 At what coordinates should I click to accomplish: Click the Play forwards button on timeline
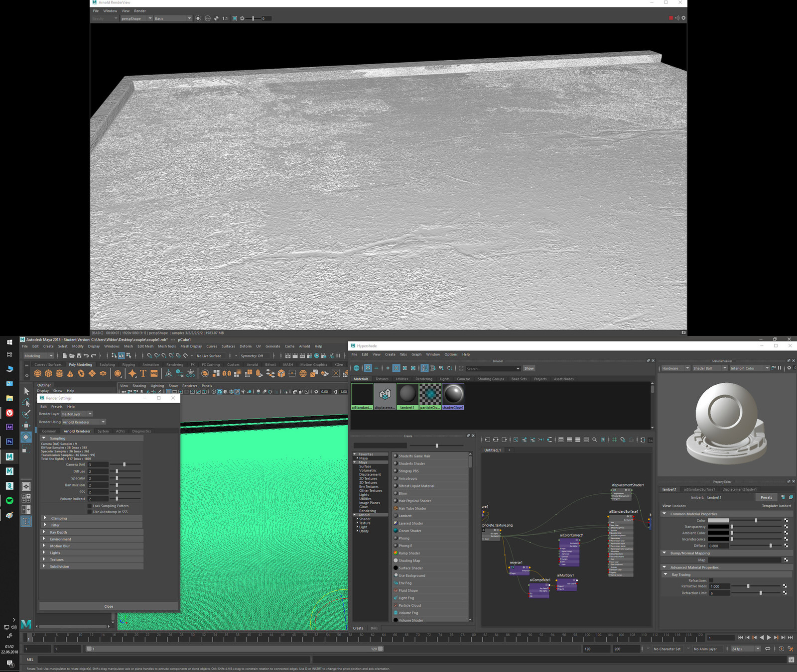pos(769,638)
